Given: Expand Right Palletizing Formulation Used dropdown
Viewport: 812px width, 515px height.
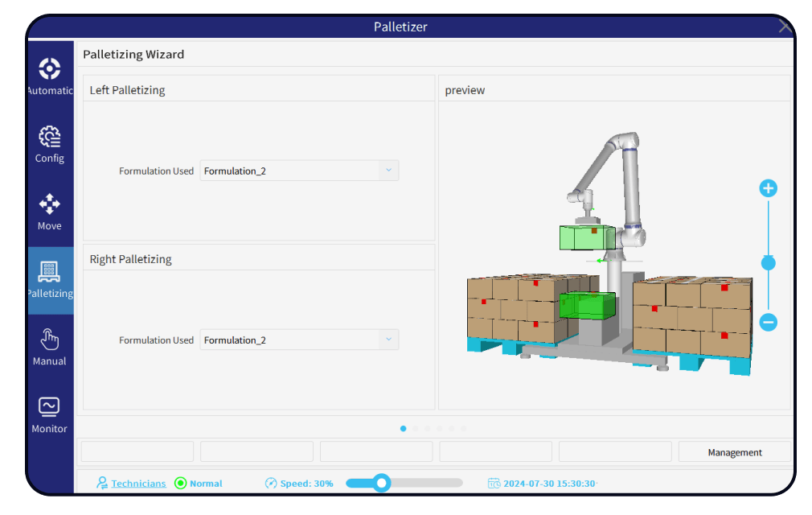Looking at the screenshot, I should 388,340.
